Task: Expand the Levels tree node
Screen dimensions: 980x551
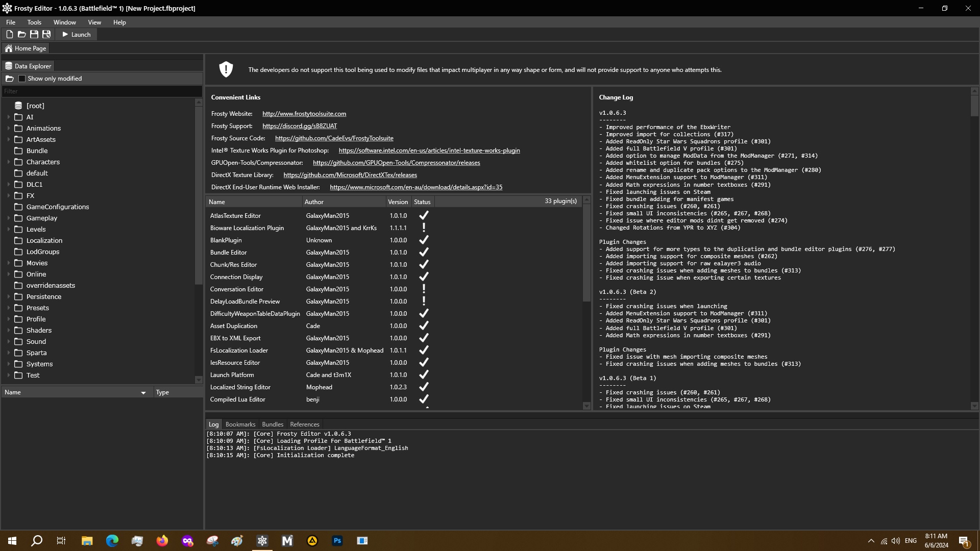Action: pyautogui.click(x=9, y=229)
